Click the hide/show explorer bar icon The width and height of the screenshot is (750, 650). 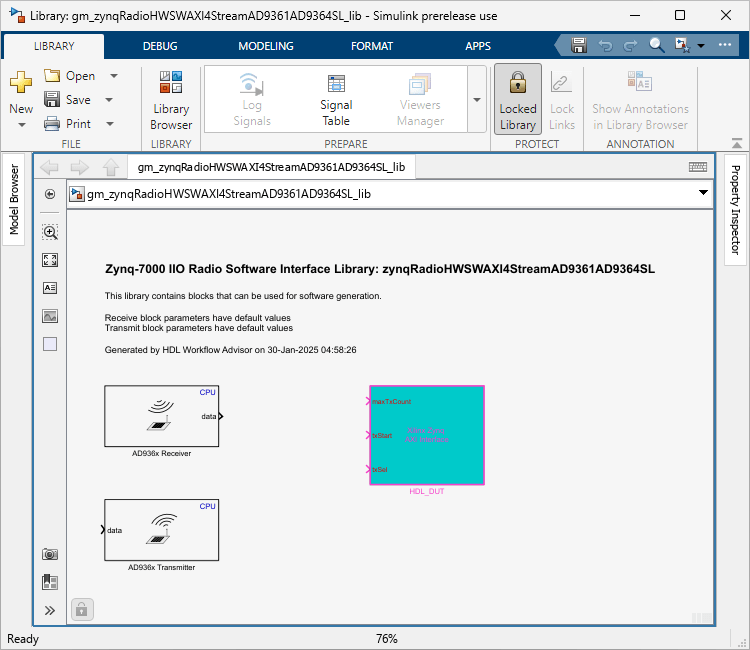click(50, 194)
